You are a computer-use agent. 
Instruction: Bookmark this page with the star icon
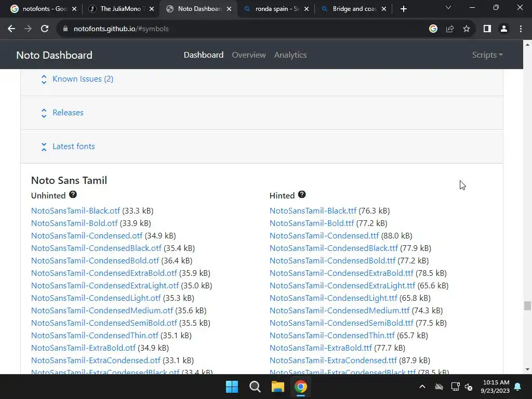coord(467,29)
